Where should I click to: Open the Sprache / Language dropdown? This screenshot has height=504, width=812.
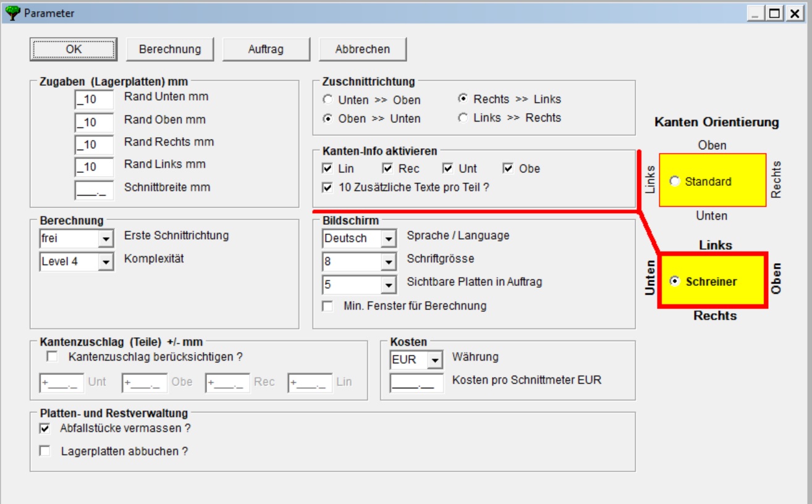pyautogui.click(x=389, y=238)
